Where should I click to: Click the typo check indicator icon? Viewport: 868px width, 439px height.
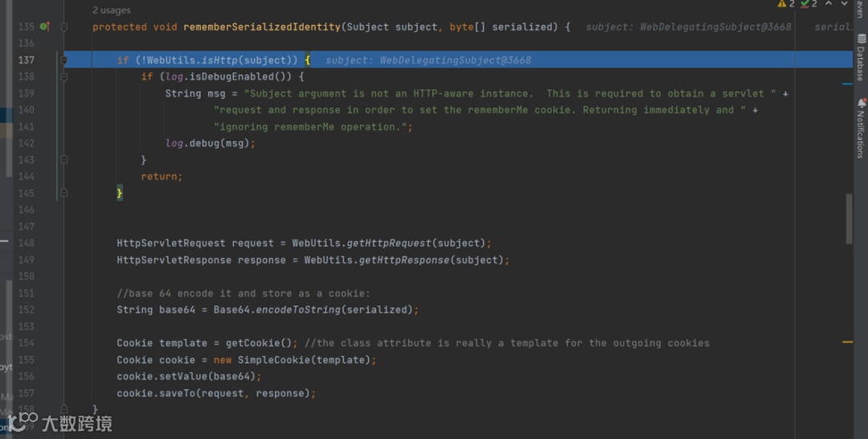tap(805, 4)
